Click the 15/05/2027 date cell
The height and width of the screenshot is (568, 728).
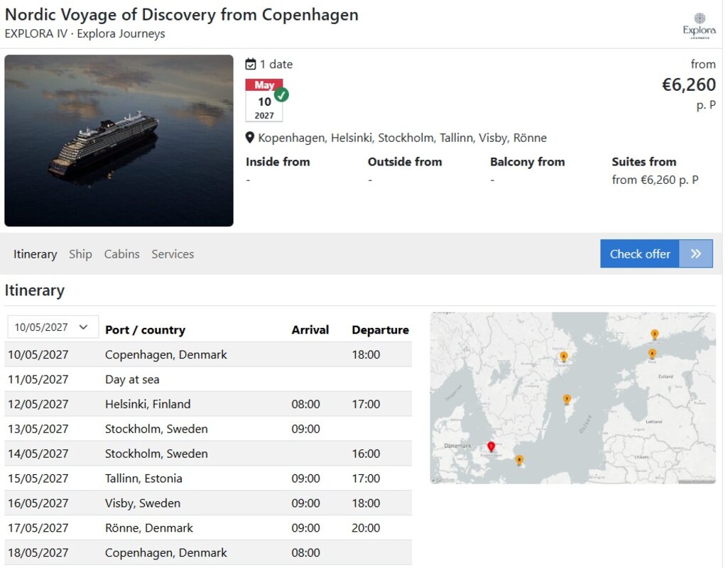[38, 478]
